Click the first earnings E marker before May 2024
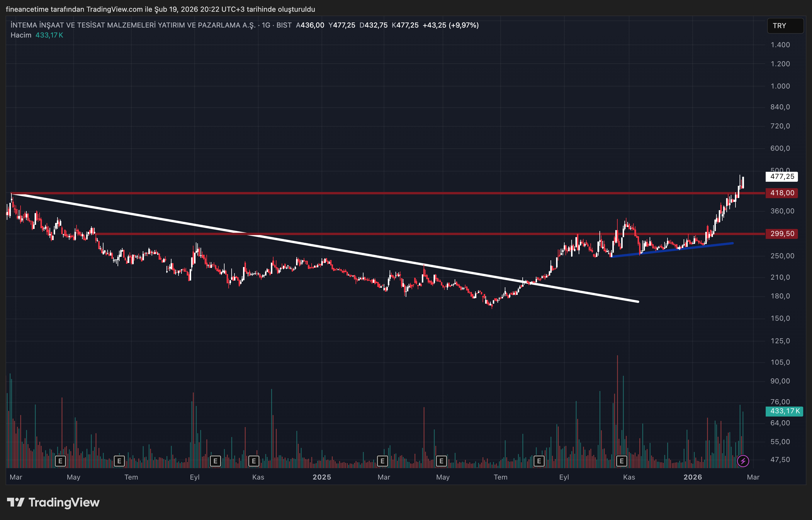This screenshot has height=520, width=812. (x=60, y=461)
